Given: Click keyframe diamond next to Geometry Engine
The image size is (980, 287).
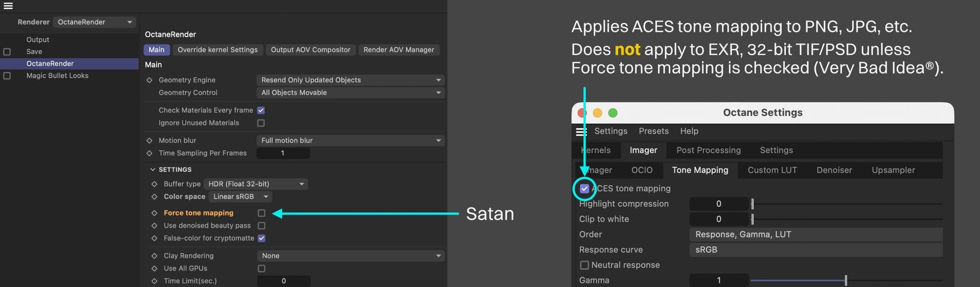Looking at the screenshot, I should pyautogui.click(x=149, y=80).
